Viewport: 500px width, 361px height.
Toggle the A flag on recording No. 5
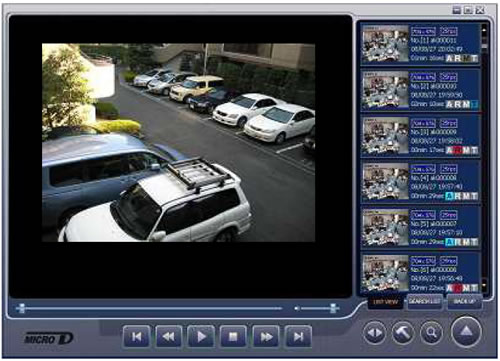449,242
